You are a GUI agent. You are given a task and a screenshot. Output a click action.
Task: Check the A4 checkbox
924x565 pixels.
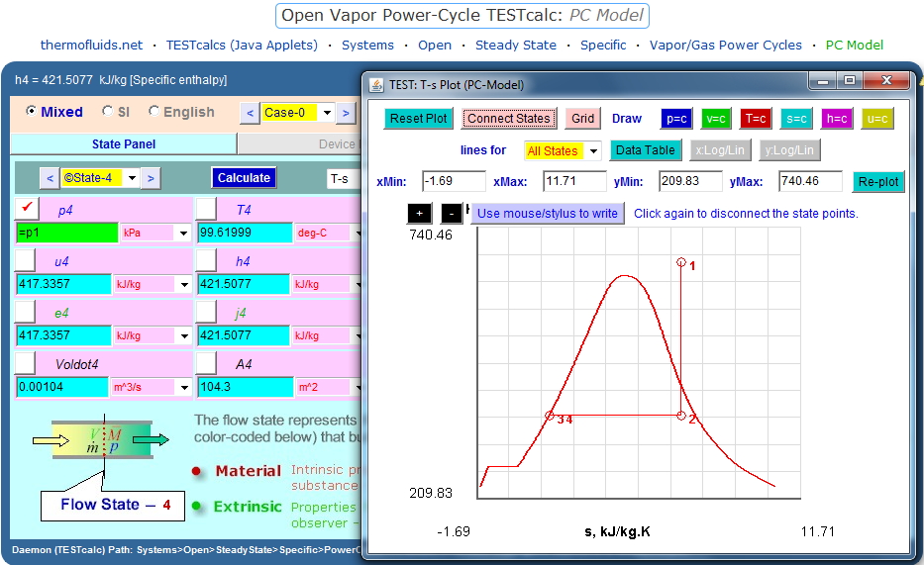[x=206, y=362]
